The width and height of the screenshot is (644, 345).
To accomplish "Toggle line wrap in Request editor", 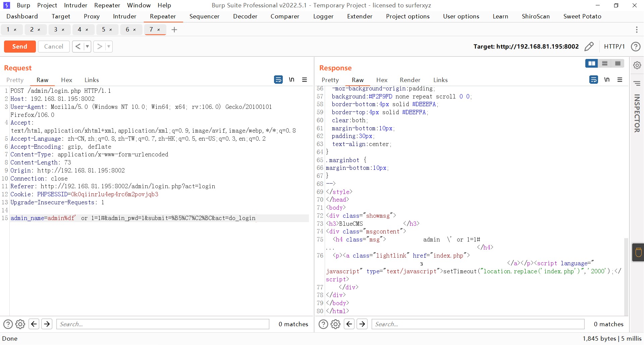I will pyautogui.click(x=278, y=80).
